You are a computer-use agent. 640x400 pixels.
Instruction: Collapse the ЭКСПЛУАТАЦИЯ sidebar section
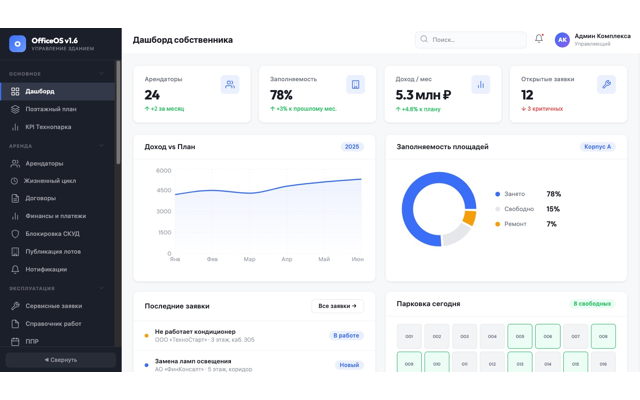pyautogui.click(x=101, y=288)
